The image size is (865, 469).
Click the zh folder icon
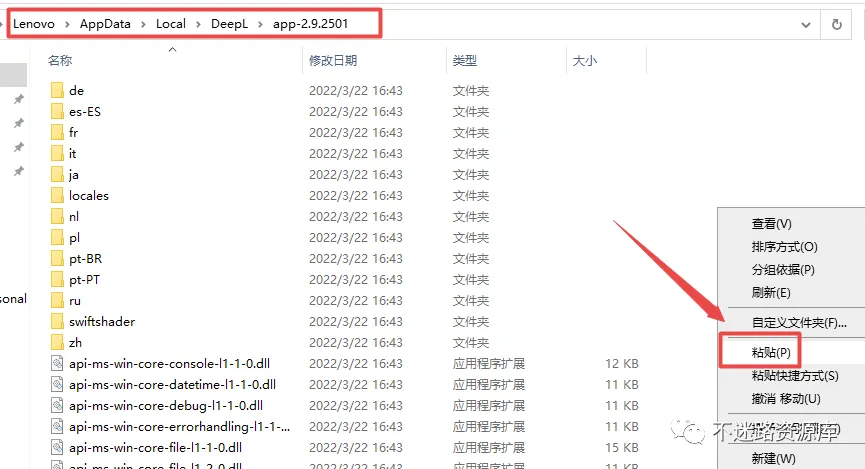(x=57, y=343)
